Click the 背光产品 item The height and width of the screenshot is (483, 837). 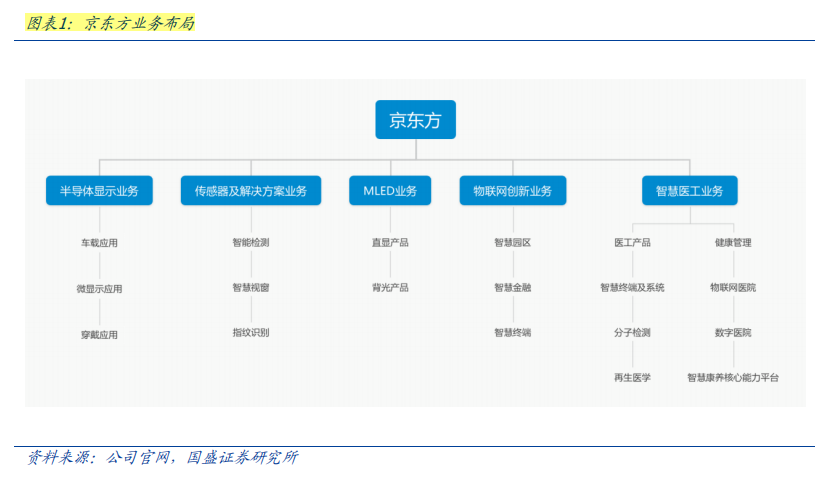[390, 287]
